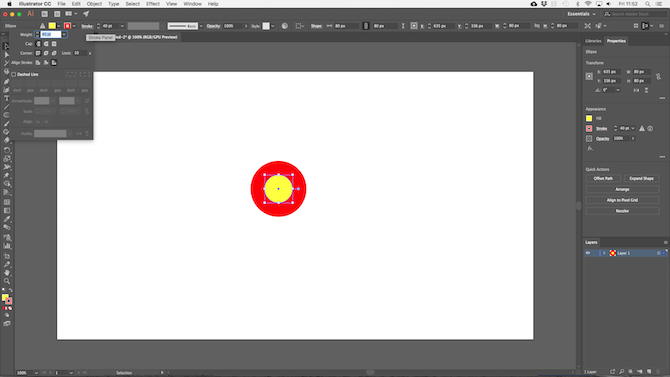Viewport: 670px width, 377px height.
Task: Open the stroke Weight dropdown arrow
Action: click(64, 34)
